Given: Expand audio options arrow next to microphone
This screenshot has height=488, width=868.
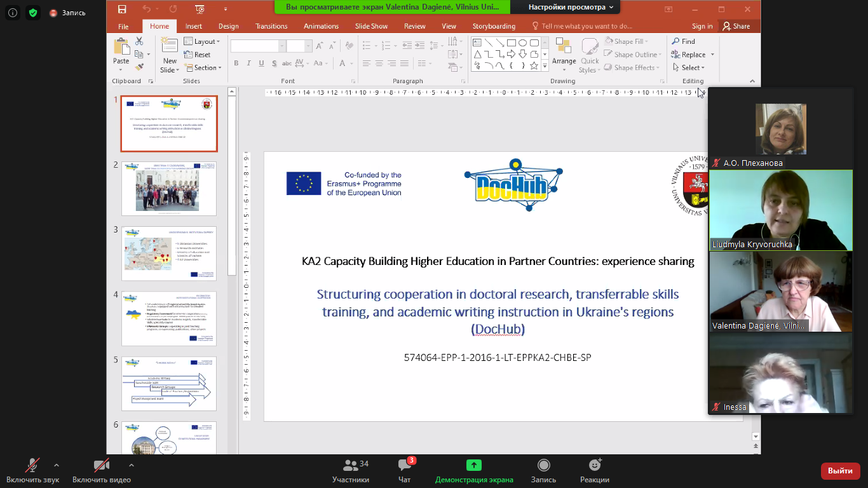Looking at the screenshot, I should pos(57,464).
